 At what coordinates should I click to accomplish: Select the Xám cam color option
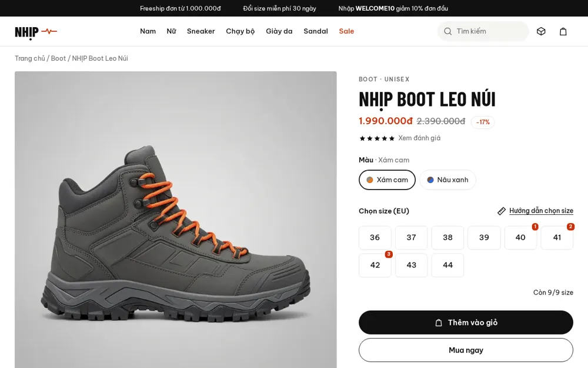pos(387,180)
